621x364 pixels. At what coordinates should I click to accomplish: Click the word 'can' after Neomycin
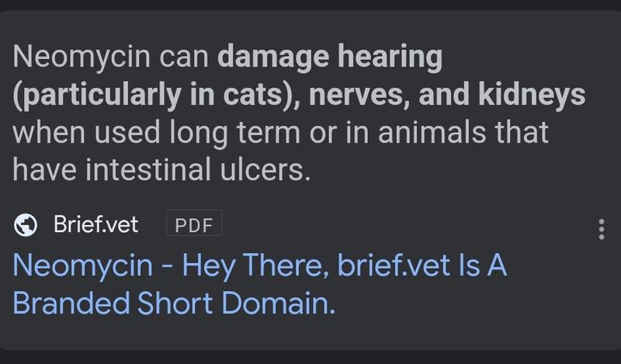(184, 58)
